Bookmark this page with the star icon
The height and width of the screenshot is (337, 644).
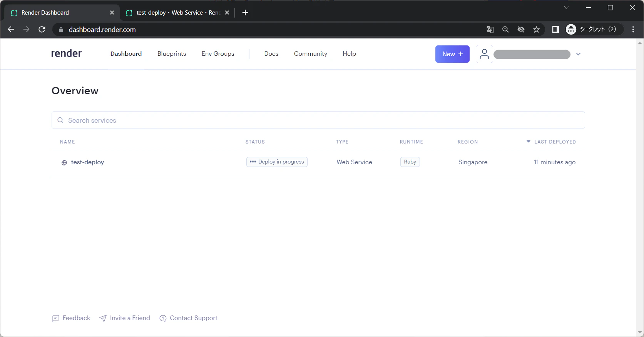coord(536,30)
